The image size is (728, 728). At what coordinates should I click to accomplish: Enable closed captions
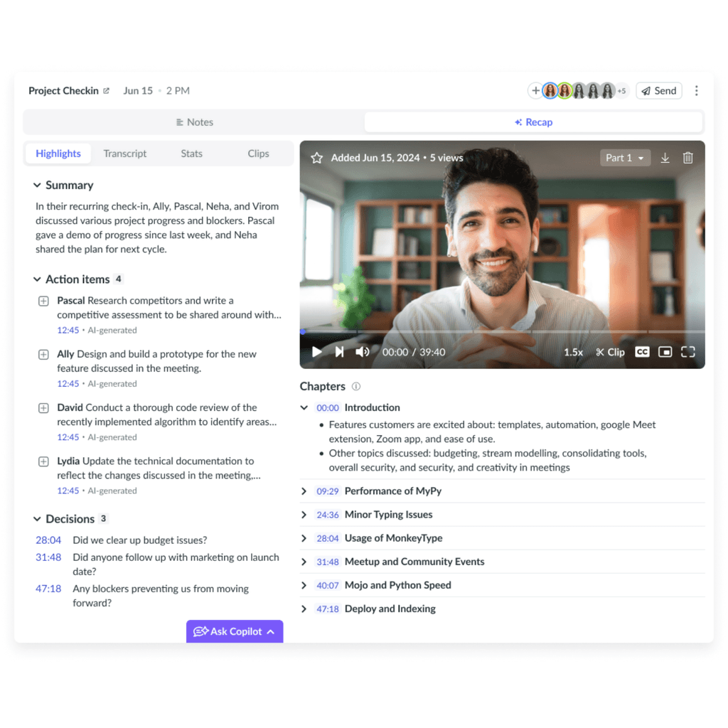point(642,351)
